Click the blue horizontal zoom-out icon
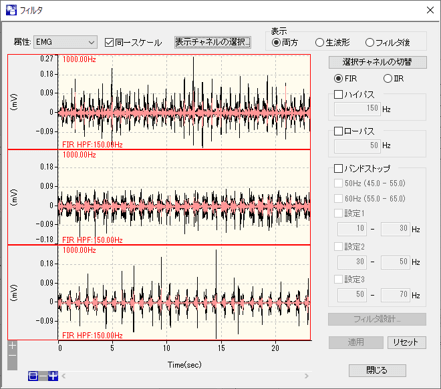This screenshot has width=441, height=389. point(33,376)
